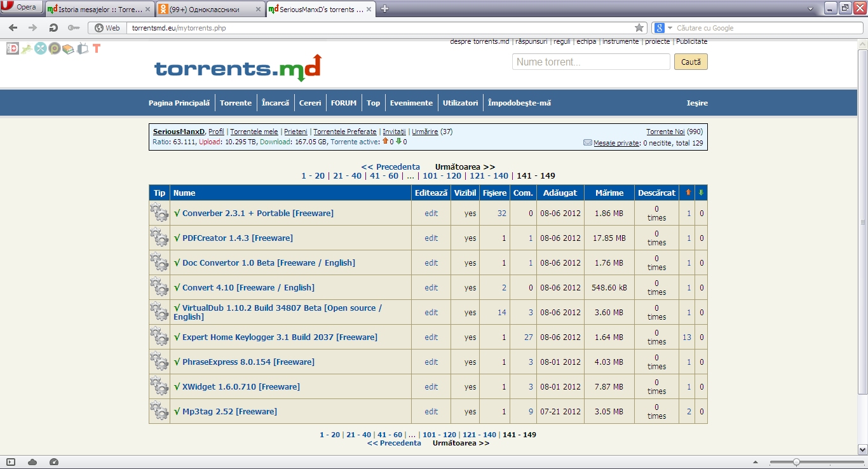Open Torrente in the navigation bar
868x469 pixels.
tap(236, 103)
